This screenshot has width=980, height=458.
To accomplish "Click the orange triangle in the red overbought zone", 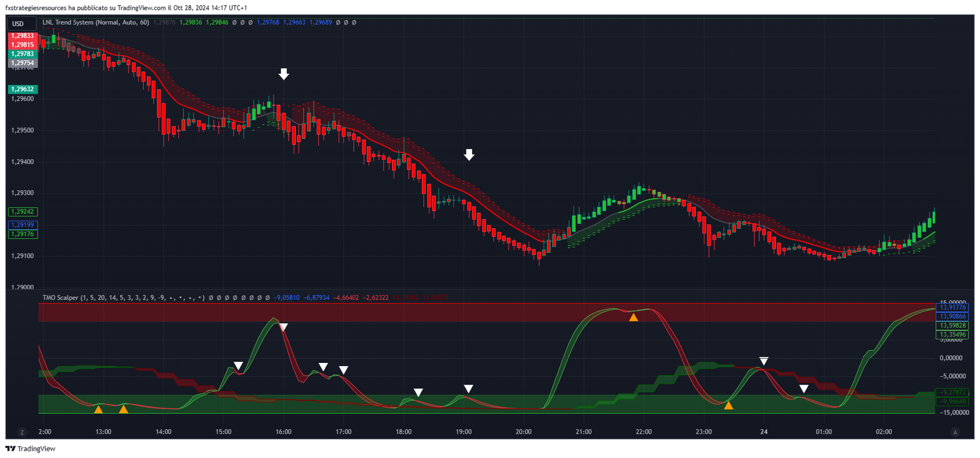I will click(x=633, y=317).
